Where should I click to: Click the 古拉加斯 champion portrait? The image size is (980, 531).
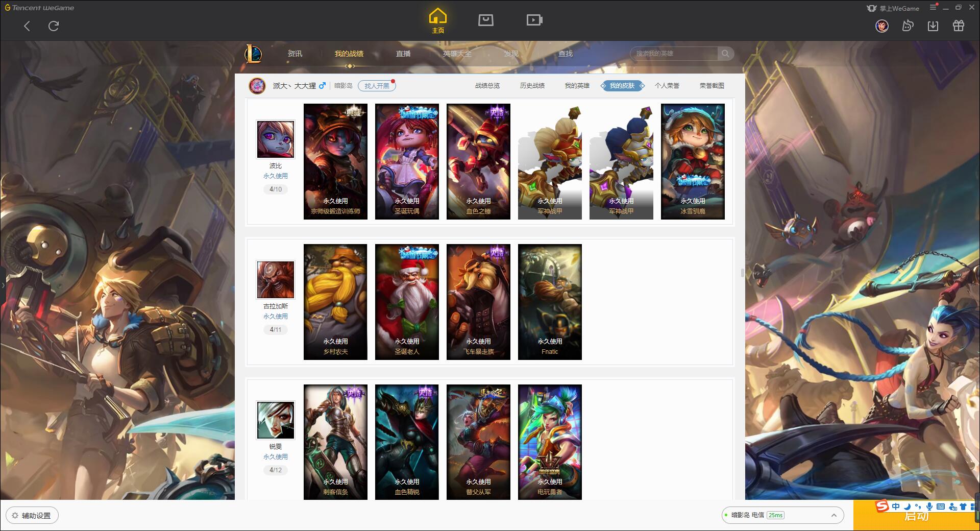(276, 280)
